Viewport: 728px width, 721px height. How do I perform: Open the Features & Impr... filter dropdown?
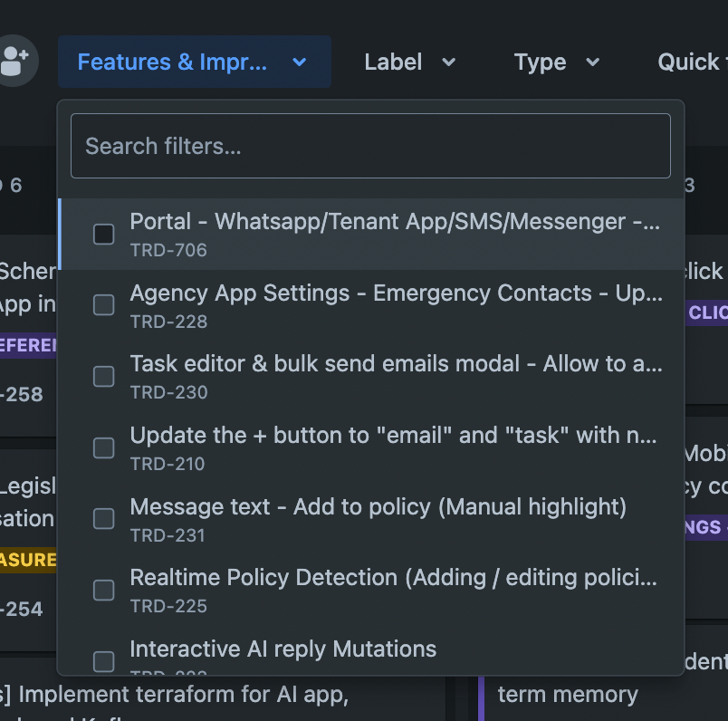coord(195,62)
